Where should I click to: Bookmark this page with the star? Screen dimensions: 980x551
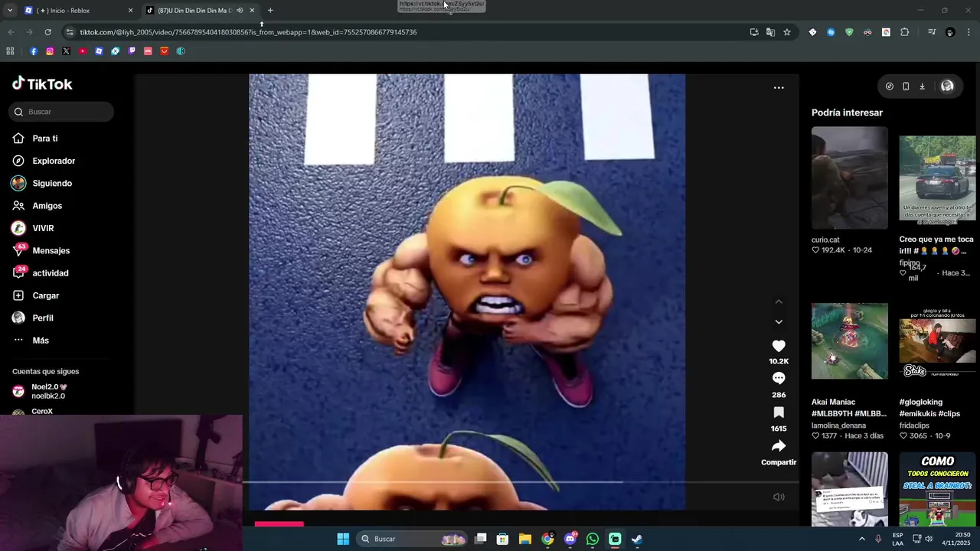pos(786,32)
